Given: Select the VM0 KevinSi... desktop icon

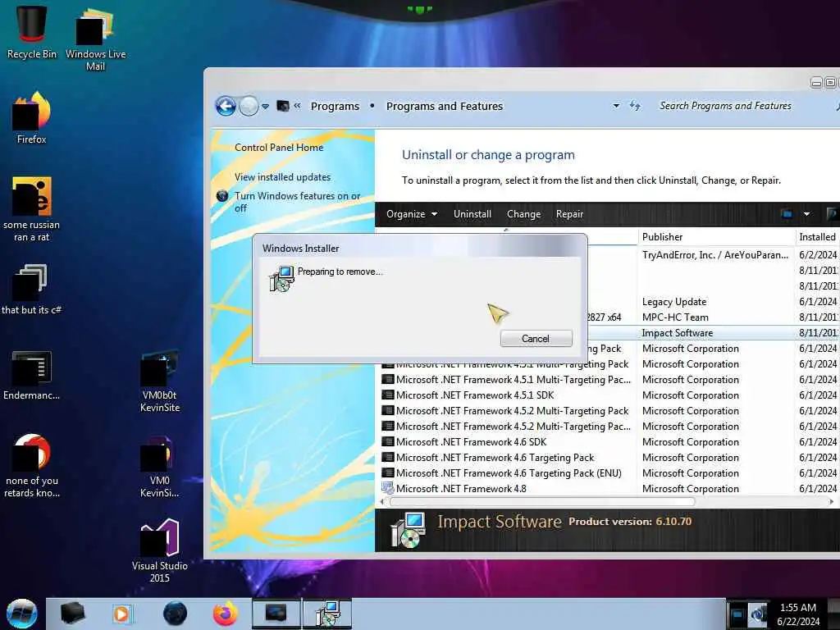Looking at the screenshot, I should tap(160, 467).
